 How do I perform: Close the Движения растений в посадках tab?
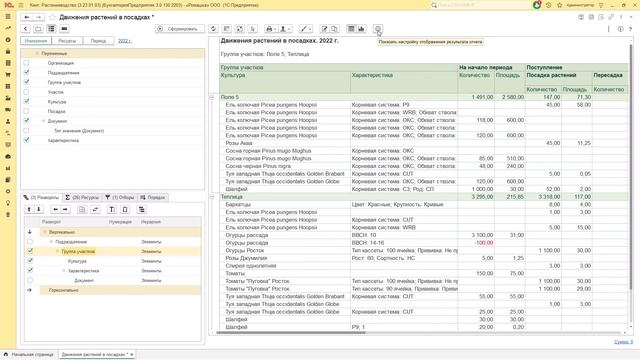(x=132, y=354)
